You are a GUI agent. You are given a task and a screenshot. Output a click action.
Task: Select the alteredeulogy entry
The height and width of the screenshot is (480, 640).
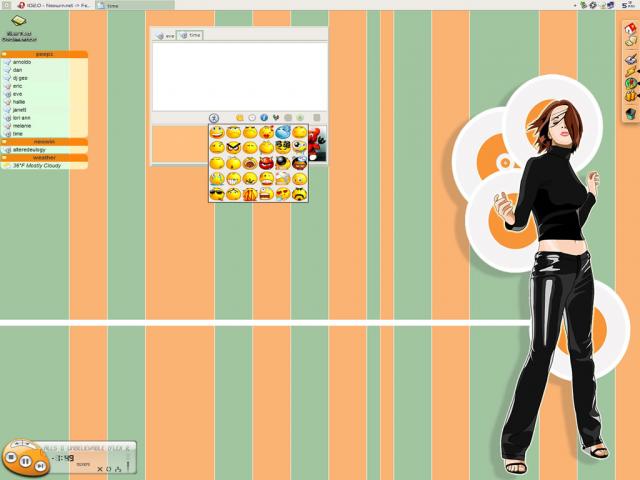pos(44,150)
